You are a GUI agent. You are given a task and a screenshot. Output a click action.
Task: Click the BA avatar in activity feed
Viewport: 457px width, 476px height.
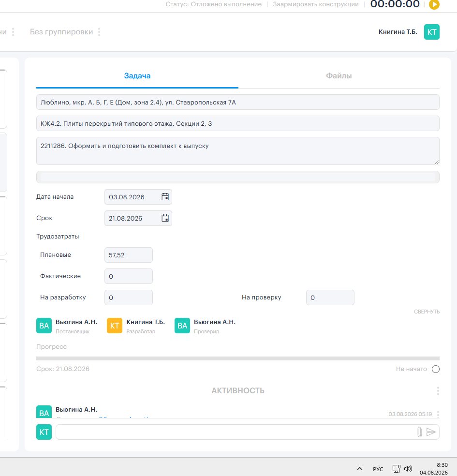click(44, 412)
